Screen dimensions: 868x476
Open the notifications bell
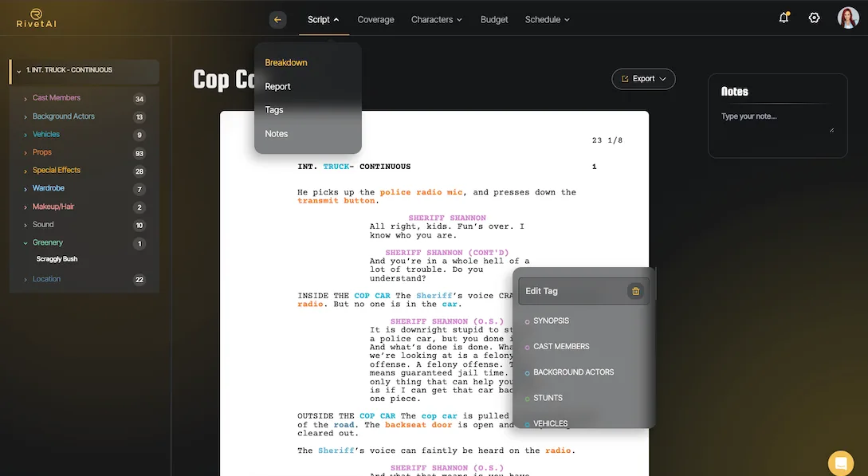tap(784, 18)
